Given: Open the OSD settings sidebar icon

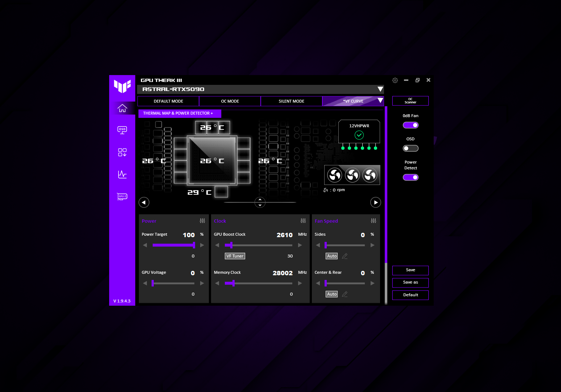Looking at the screenshot, I should 122,130.
